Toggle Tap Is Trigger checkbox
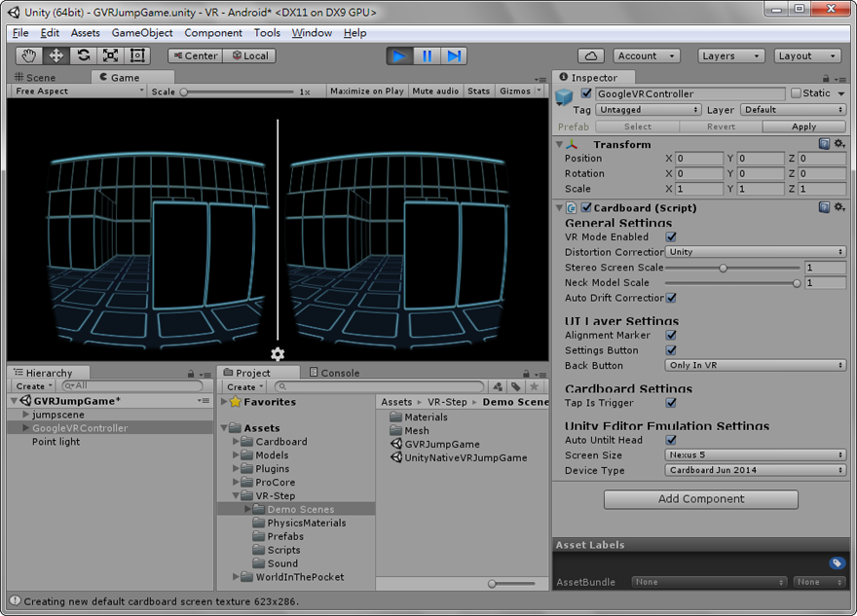857x616 pixels. pyautogui.click(x=671, y=403)
